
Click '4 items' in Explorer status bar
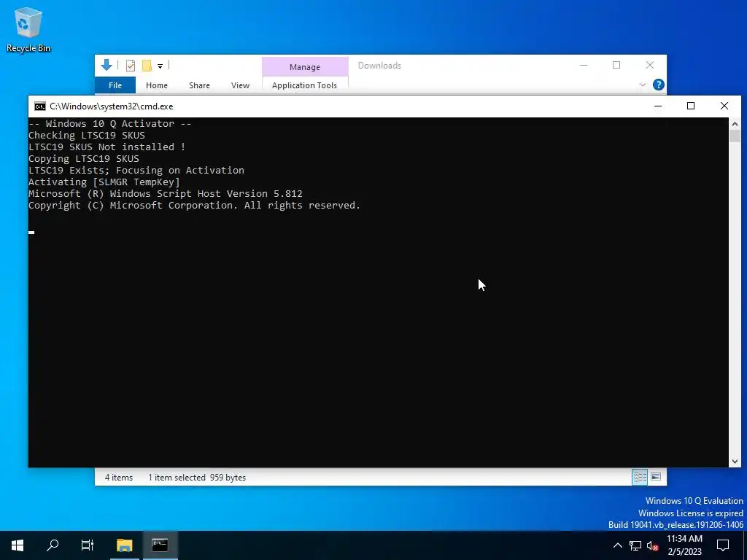pos(119,477)
